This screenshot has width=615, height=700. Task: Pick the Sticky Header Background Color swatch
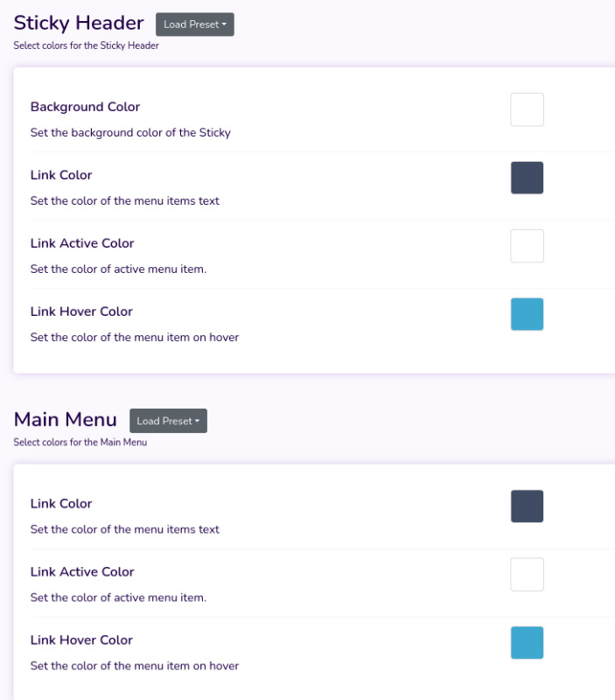(x=527, y=110)
